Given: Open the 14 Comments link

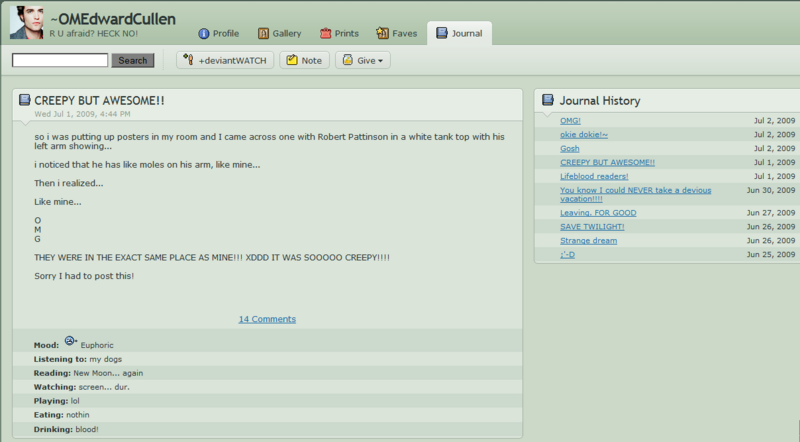Looking at the screenshot, I should pyautogui.click(x=267, y=319).
